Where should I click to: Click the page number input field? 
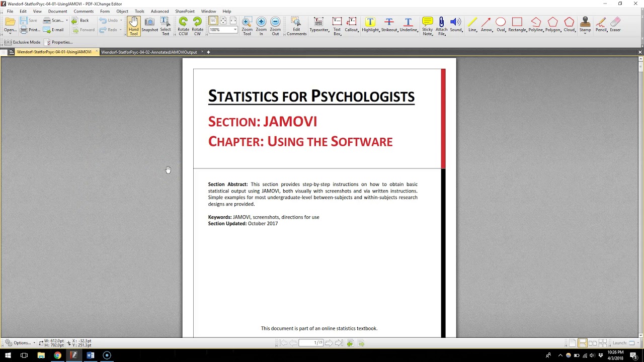point(310,343)
